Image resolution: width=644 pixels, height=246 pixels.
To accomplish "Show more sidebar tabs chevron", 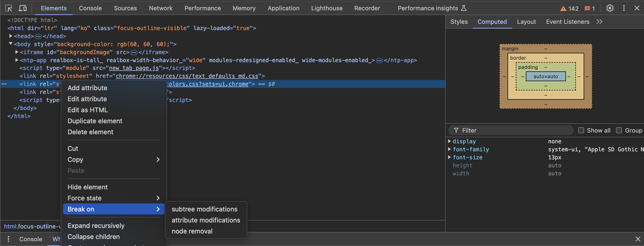I will pyautogui.click(x=599, y=22).
